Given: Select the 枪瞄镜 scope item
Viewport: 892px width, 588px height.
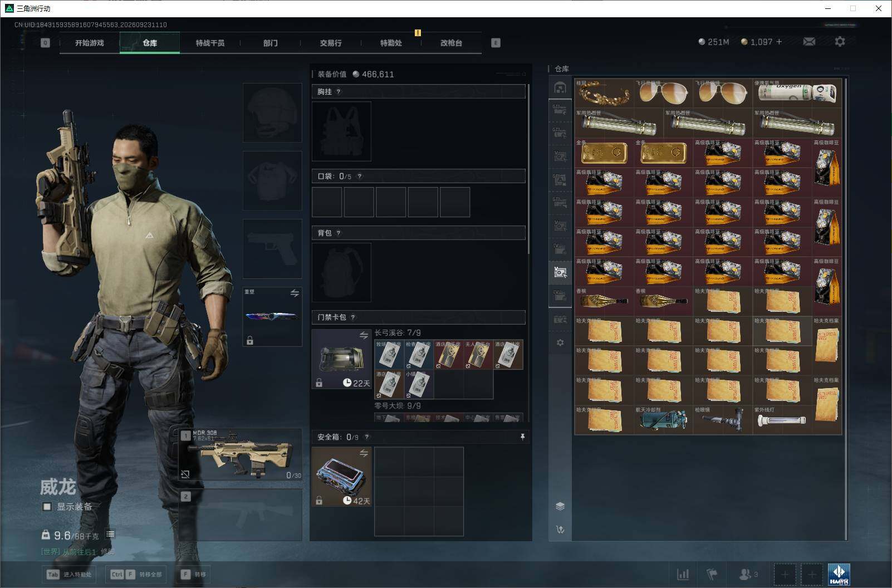Looking at the screenshot, I should coord(723,420).
